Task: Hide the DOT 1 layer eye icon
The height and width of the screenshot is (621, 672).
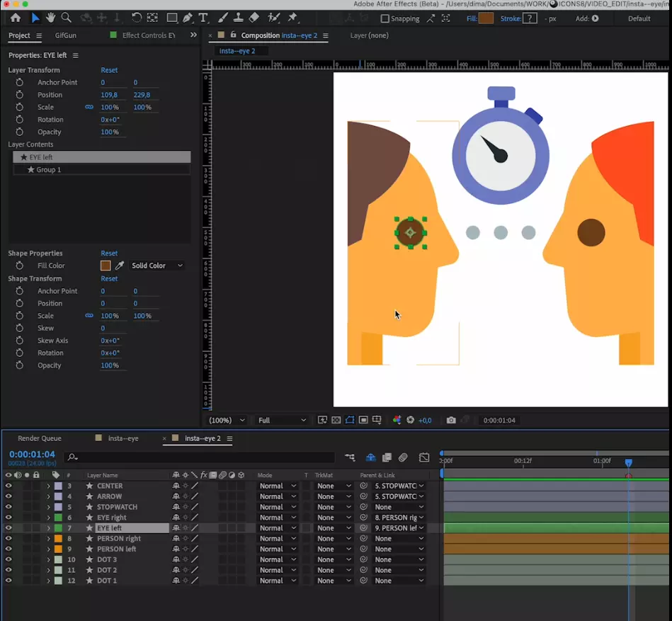Action: (8, 581)
